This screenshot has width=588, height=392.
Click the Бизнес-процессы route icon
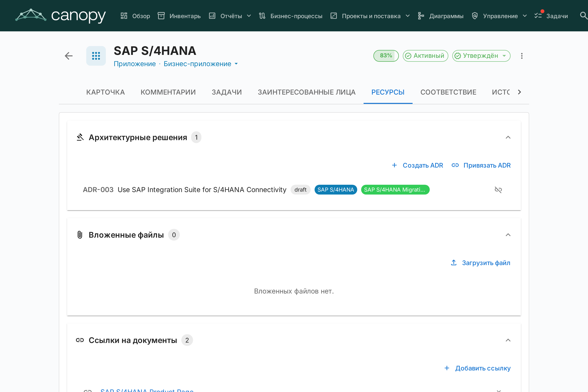pyautogui.click(x=262, y=16)
